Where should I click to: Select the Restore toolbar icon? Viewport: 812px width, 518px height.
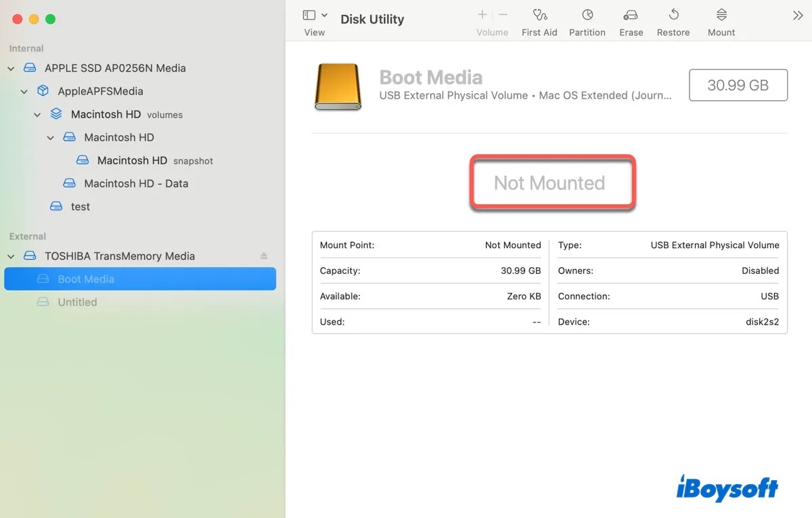tap(673, 15)
